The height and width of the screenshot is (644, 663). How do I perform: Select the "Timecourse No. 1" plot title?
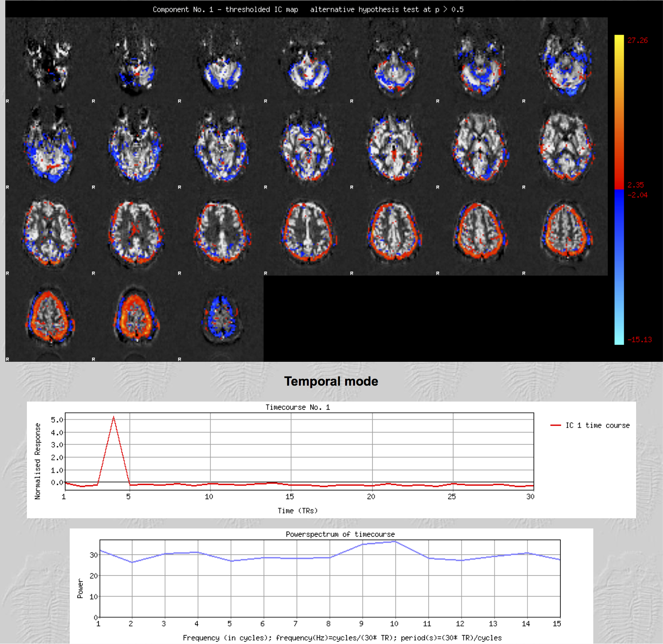click(x=297, y=407)
